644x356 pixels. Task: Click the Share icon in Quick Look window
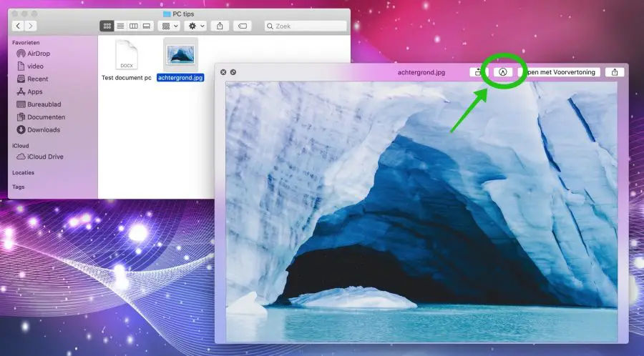(615, 72)
